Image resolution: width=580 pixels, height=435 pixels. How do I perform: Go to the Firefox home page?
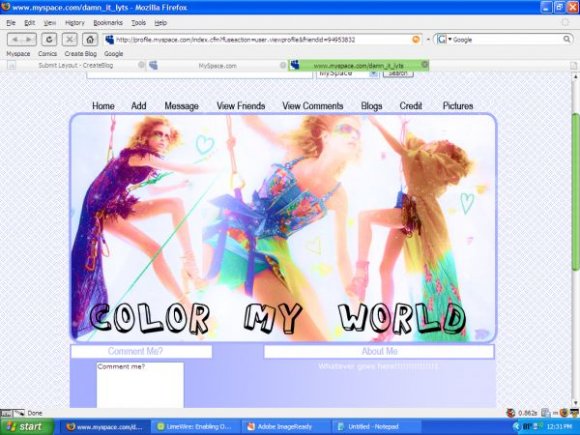point(90,39)
